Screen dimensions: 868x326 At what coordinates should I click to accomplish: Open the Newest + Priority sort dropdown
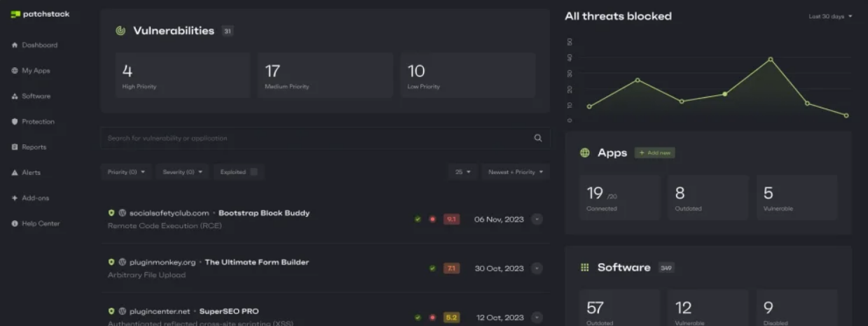click(x=516, y=171)
